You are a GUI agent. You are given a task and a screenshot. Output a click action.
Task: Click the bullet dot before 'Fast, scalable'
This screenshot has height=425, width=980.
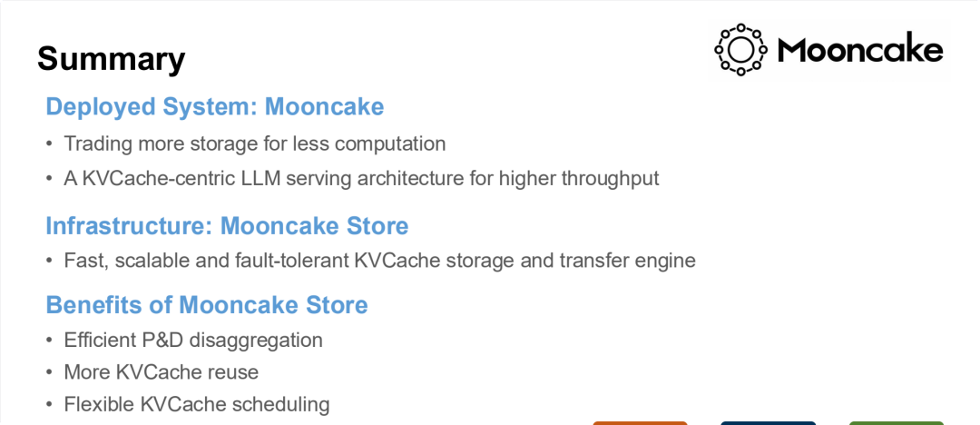pos(50,262)
